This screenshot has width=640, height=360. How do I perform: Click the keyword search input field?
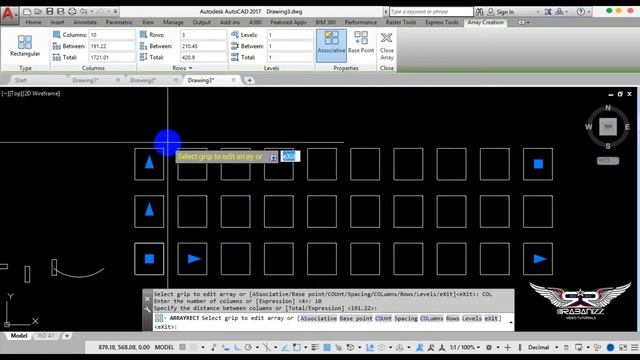[x=431, y=12]
